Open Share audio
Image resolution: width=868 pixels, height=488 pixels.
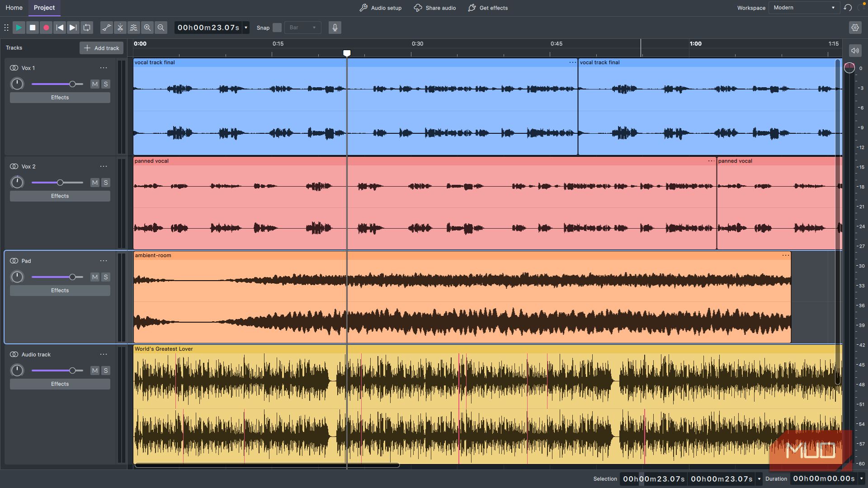click(x=434, y=8)
